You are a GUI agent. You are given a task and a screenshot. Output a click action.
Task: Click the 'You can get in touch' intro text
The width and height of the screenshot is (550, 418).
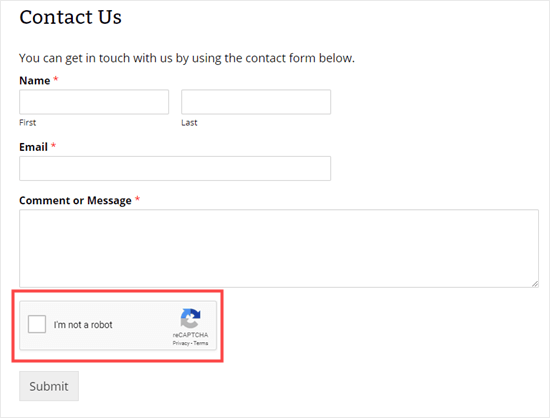point(187,58)
